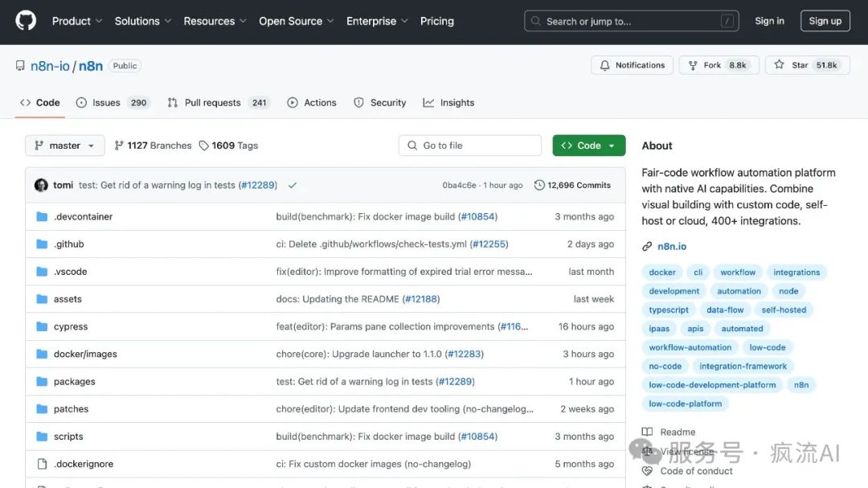Click the Star count 51.8k
The width and height of the screenshot is (868, 488).
pos(826,65)
